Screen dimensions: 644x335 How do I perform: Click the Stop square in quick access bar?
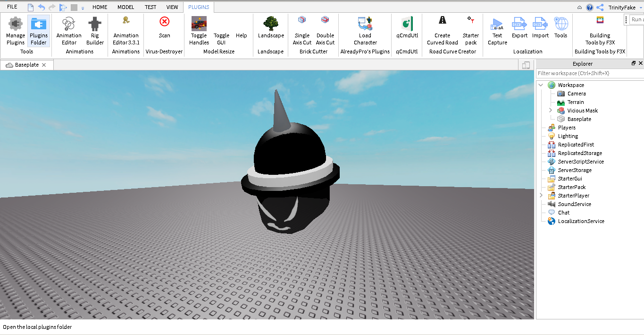[74, 8]
